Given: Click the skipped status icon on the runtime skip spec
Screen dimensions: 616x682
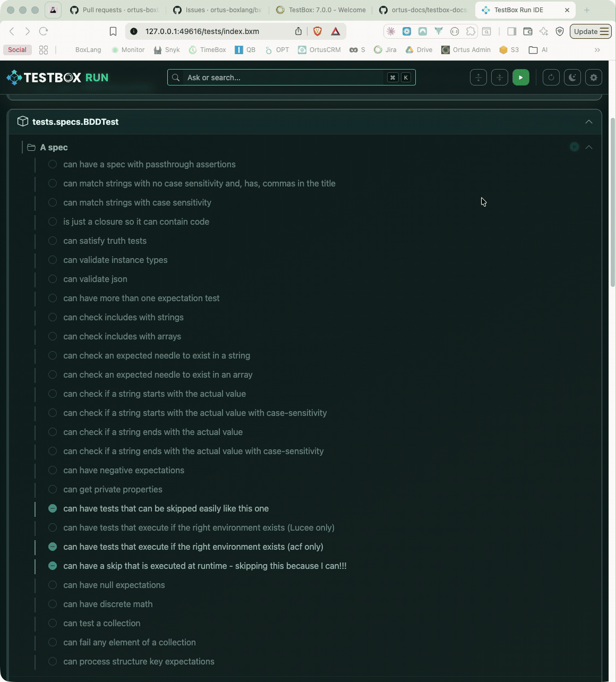Looking at the screenshot, I should tap(53, 566).
